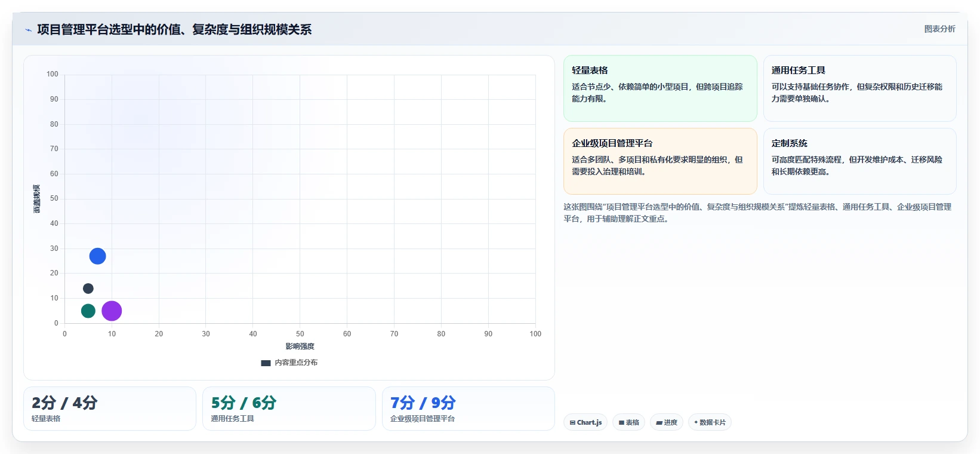Image resolution: width=980 pixels, height=454 pixels.
Task: Open the green 轻量表格 description card
Action: (x=660, y=88)
